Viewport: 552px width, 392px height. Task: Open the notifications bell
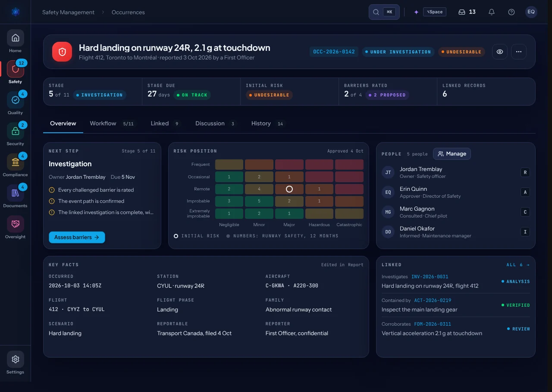pyautogui.click(x=492, y=12)
